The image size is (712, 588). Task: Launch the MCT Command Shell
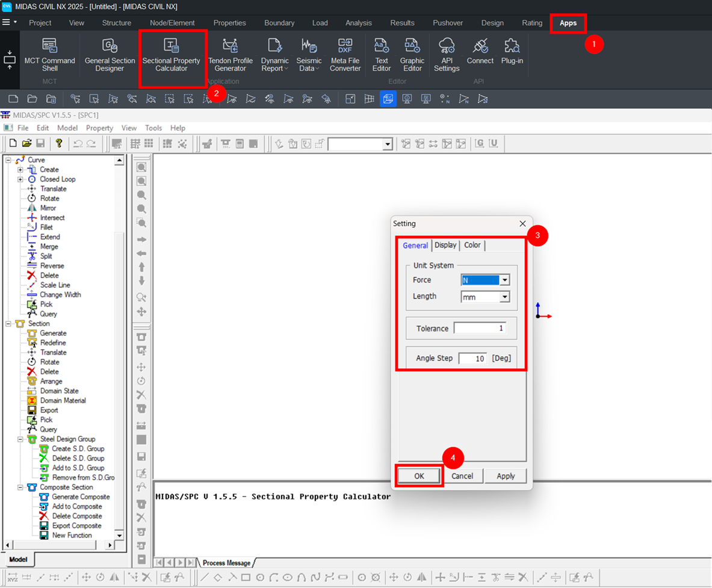(49, 55)
